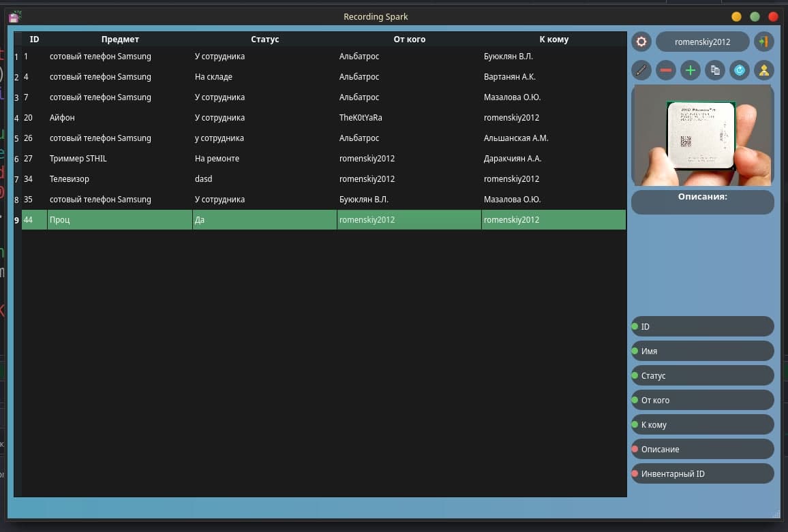Sort table by Предмет column header
788x532 pixels.
tap(120, 40)
